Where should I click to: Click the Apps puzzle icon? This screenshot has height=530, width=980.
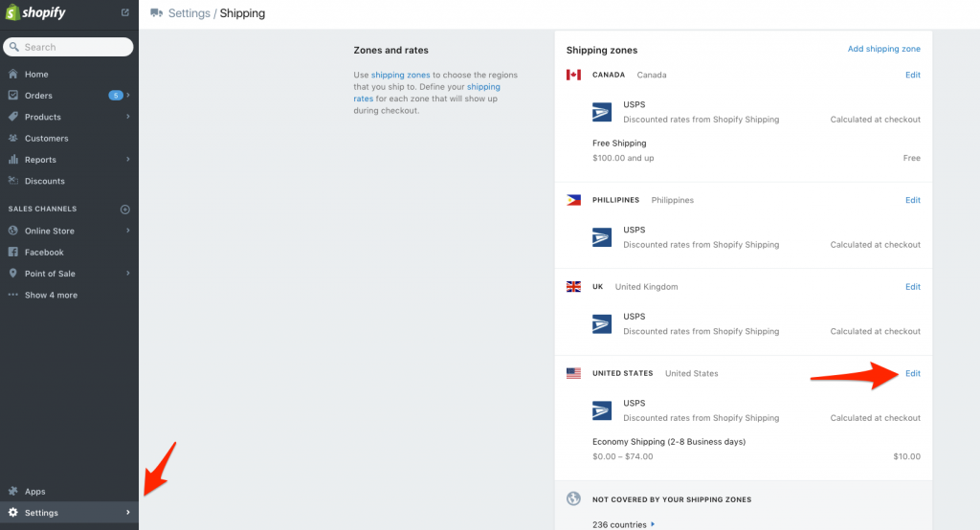13,492
